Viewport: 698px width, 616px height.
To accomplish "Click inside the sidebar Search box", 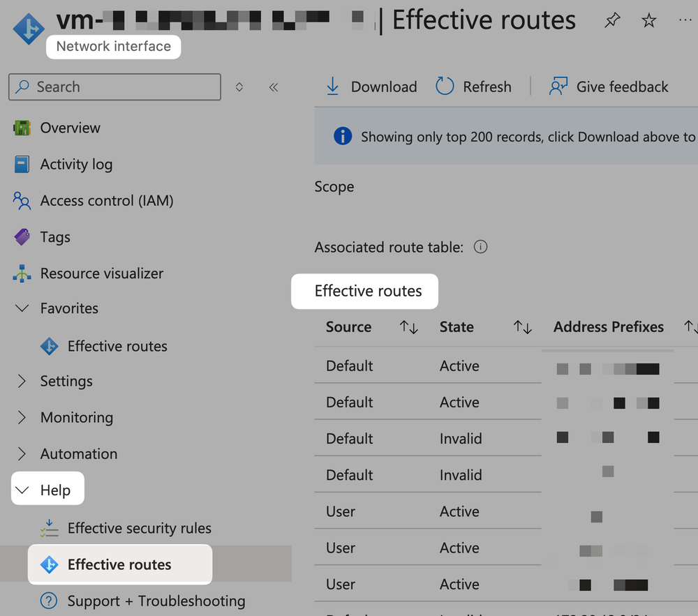I will pos(114,87).
